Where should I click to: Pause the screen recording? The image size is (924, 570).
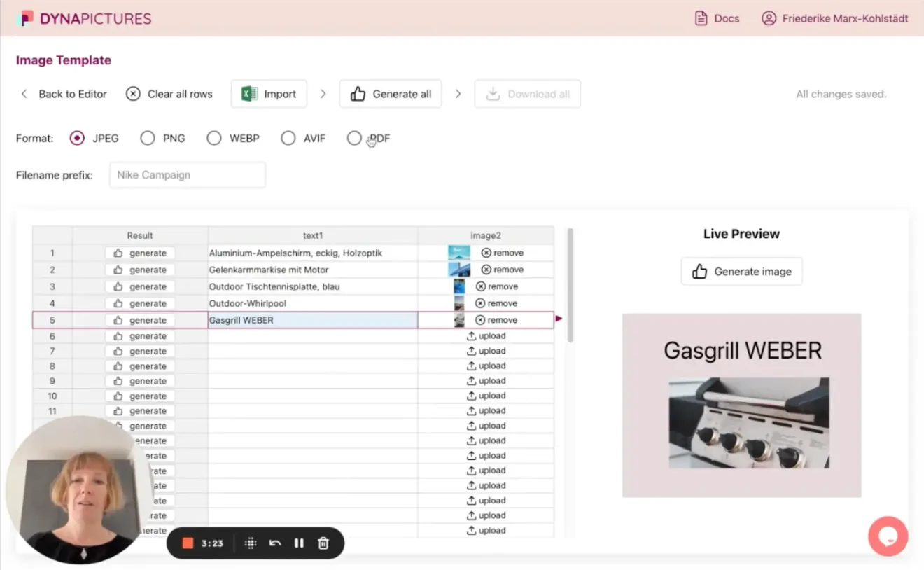(x=299, y=543)
